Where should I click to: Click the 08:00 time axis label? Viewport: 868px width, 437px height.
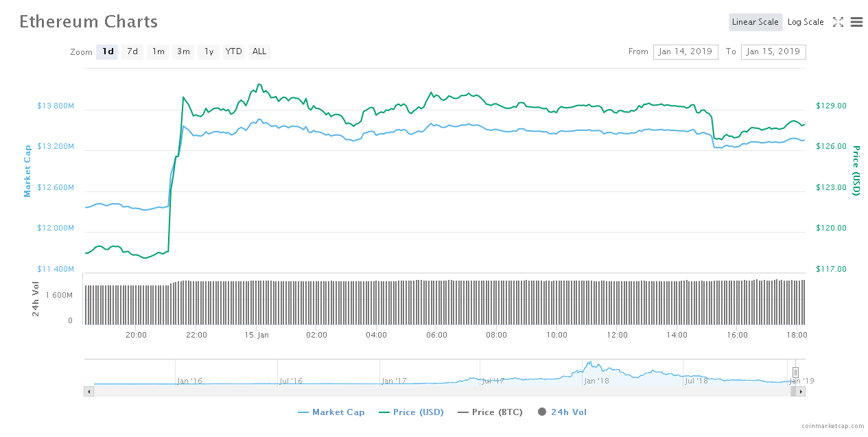coord(497,335)
